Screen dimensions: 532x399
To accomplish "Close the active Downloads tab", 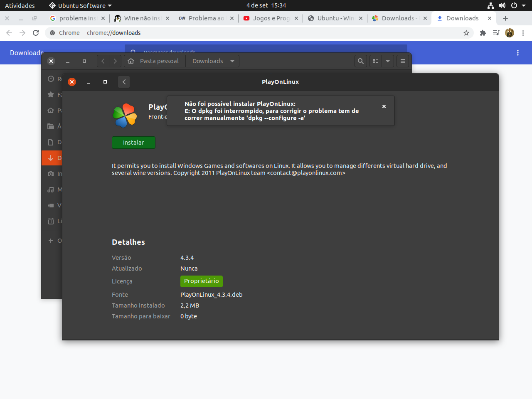I will [490, 18].
